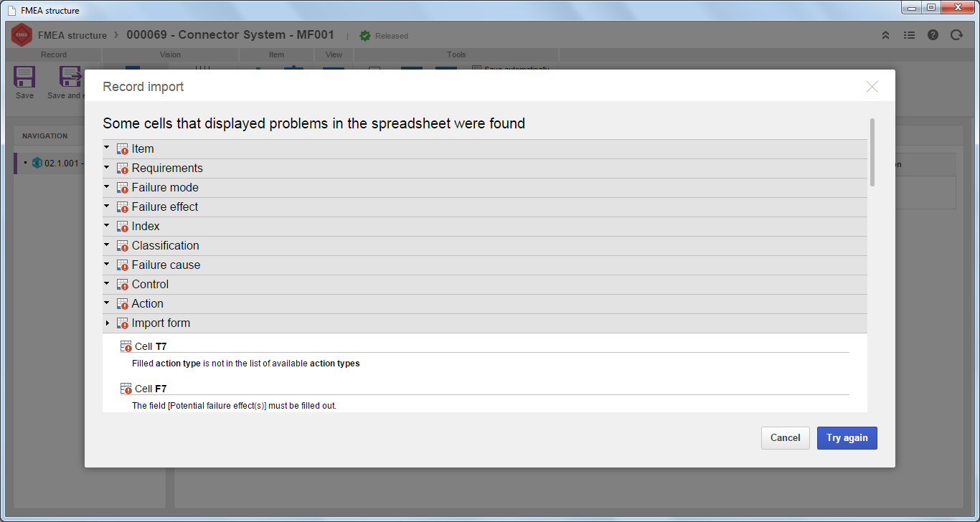
Task: Click the Classification error icon
Action: pos(123,246)
